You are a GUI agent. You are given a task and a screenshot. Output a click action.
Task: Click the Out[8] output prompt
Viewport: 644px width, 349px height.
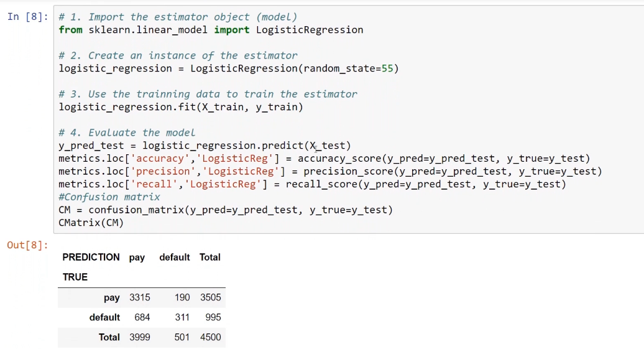click(x=27, y=245)
